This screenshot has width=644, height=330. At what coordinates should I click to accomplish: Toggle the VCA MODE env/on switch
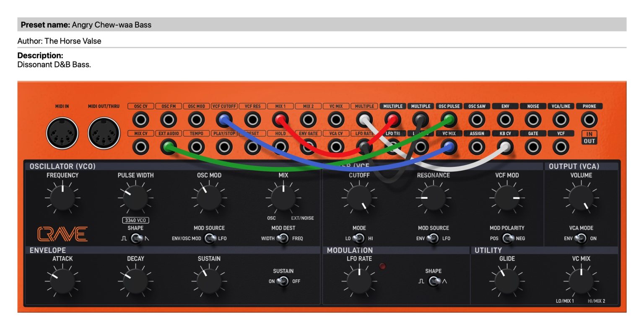click(x=581, y=239)
